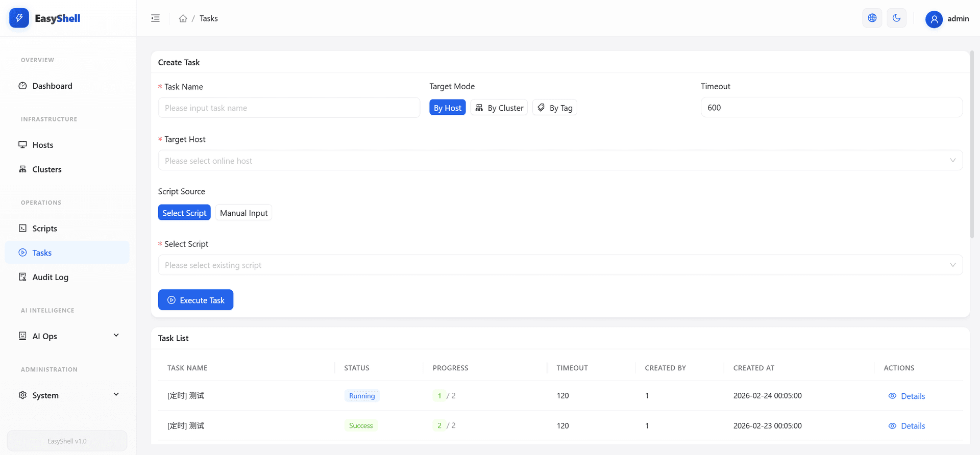Click the Audit Log document icon
Image resolution: width=980 pixels, height=455 pixels.
22,277
